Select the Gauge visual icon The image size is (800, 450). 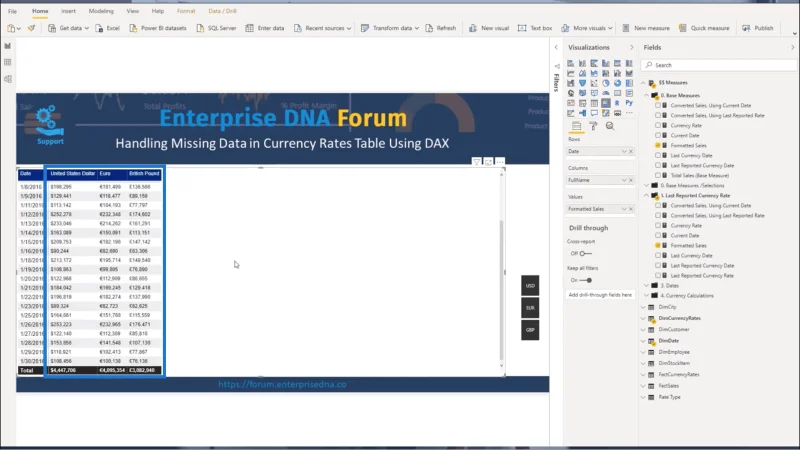point(606,93)
